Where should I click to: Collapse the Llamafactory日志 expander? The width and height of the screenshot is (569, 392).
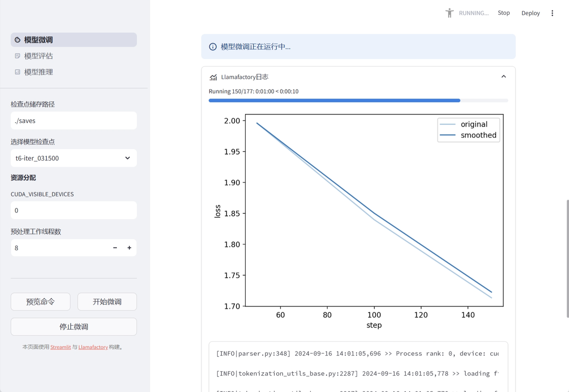coord(503,77)
